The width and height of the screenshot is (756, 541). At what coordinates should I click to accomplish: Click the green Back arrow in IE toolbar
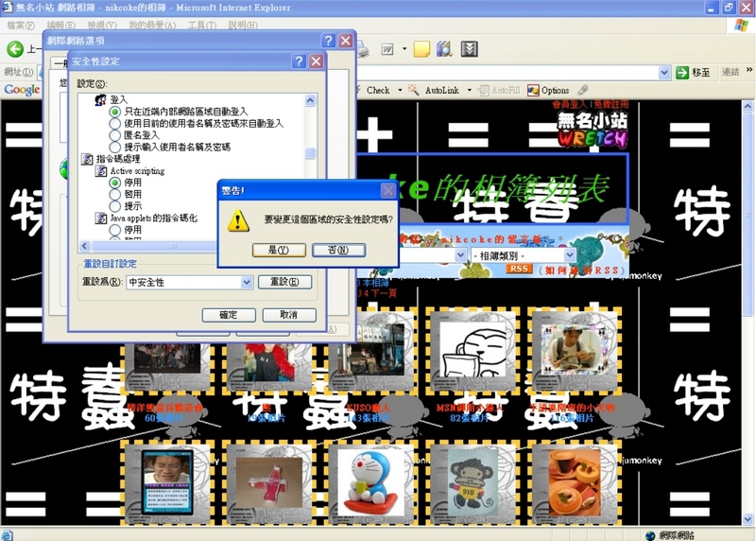(15, 49)
